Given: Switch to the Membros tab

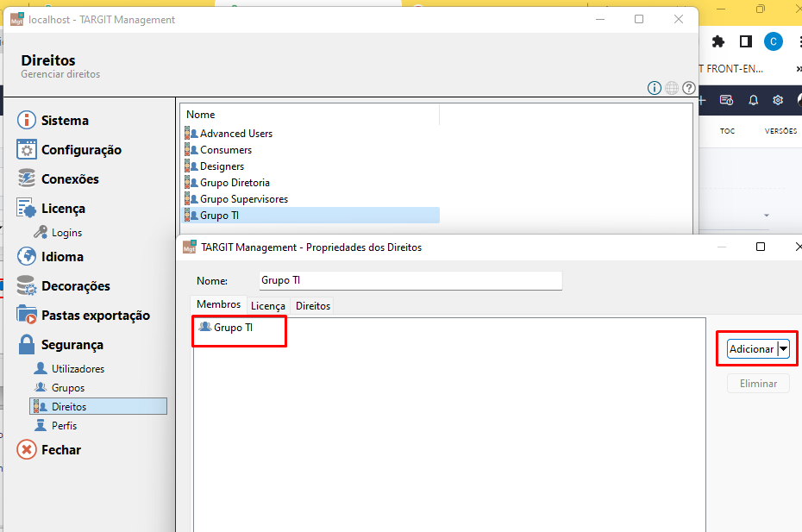Looking at the screenshot, I should (218, 304).
